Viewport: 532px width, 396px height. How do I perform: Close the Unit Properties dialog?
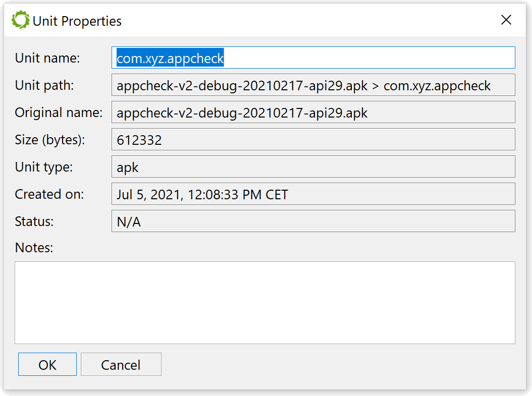click(x=506, y=20)
